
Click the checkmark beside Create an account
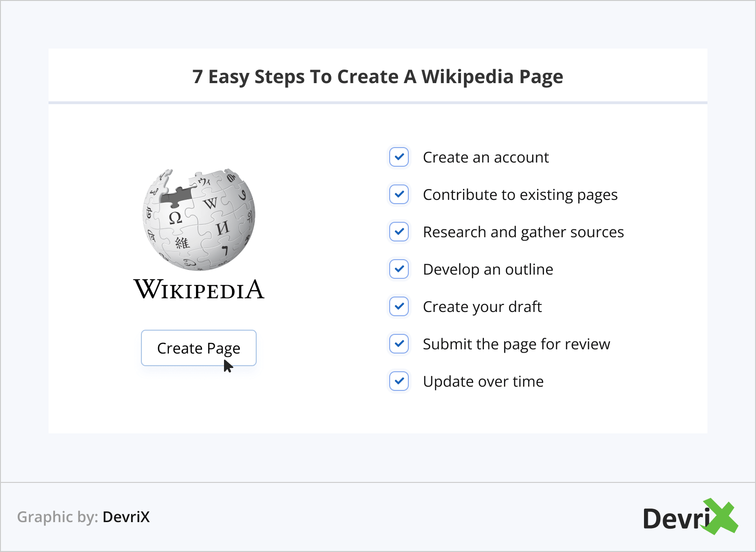(x=399, y=157)
